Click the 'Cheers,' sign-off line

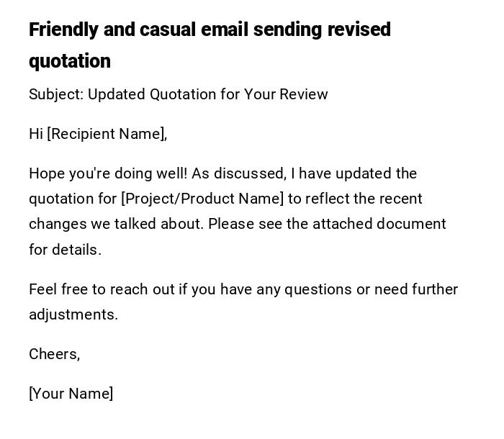[54, 354]
